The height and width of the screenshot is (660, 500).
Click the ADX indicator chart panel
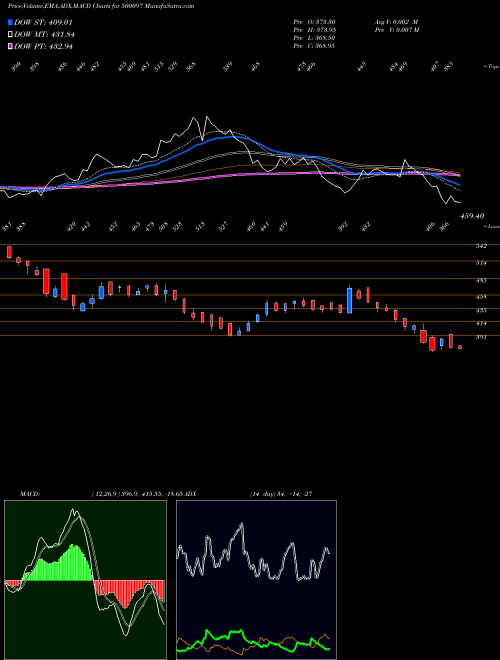point(256,580)
